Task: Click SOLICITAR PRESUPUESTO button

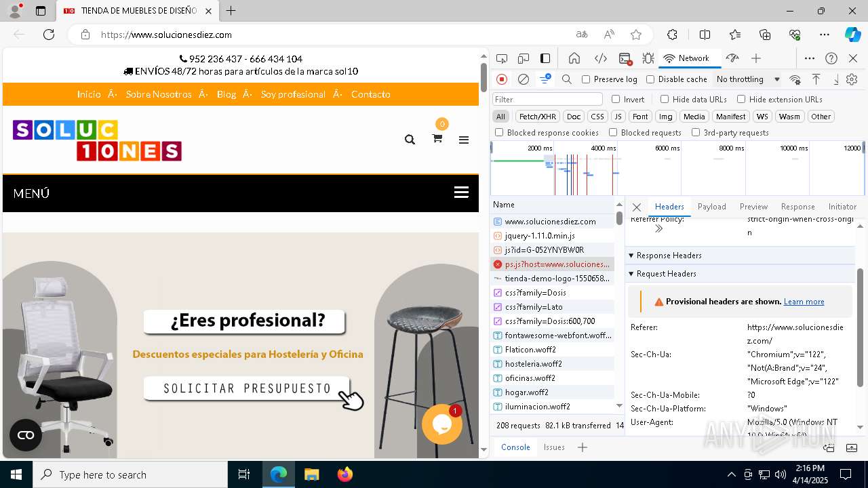Action: coord(247,388)
